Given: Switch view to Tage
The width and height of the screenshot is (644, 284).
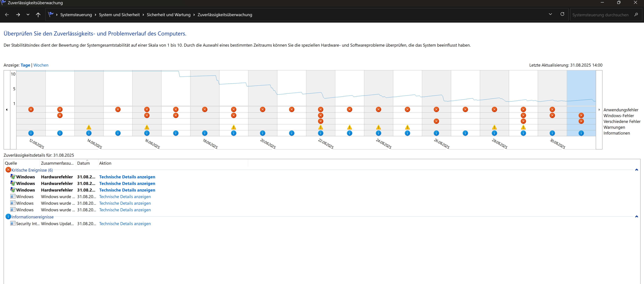Looking at the screenshot, I should pyautogui.click(x=25, y=65).
